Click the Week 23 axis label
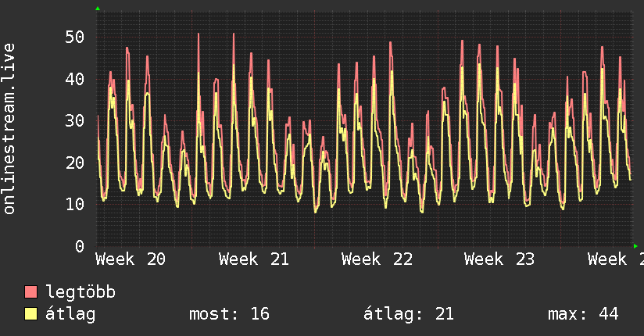Image resolution: width=644 pixels, height=336 pixels. 499,259
